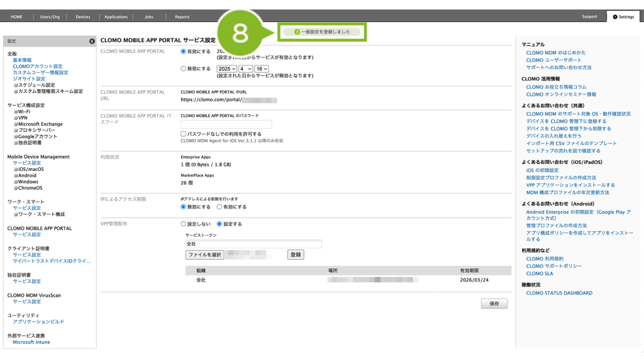
Task: Click the gear icon on the Settings tab
Action: coord(615,17)
